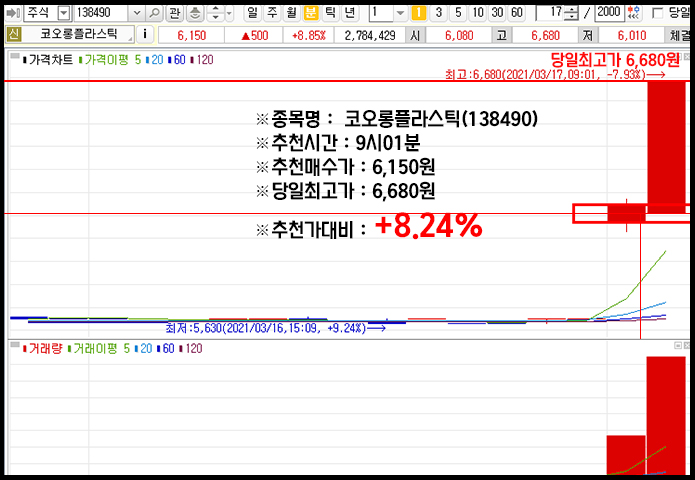Image resolution: width=695 pixels, height=480 pixels.
Task: Click the 관 watchlist button
Action: (x=175, y=13)
